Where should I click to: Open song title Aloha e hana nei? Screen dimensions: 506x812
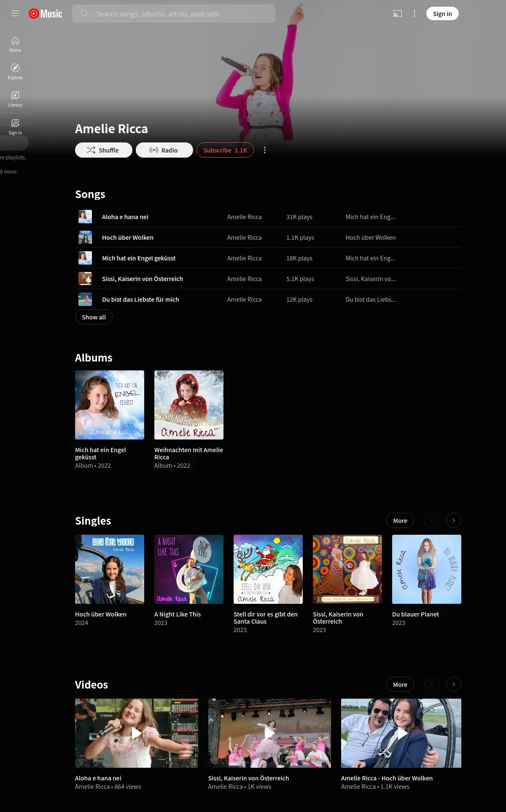pyautogui.click(x=125, y=217)
